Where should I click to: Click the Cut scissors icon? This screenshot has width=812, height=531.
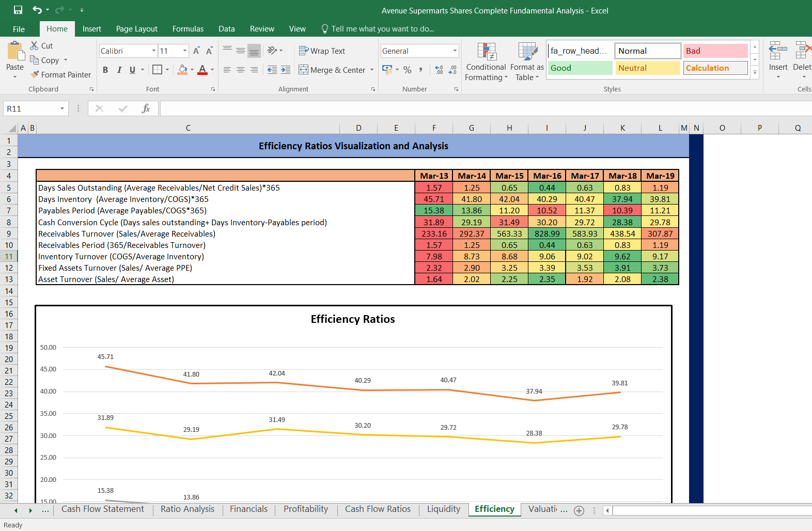[x=35, y=45]
